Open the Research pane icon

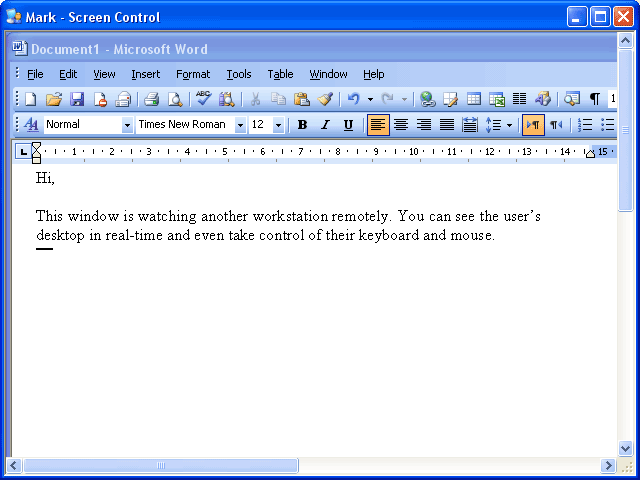coord(227,99)
